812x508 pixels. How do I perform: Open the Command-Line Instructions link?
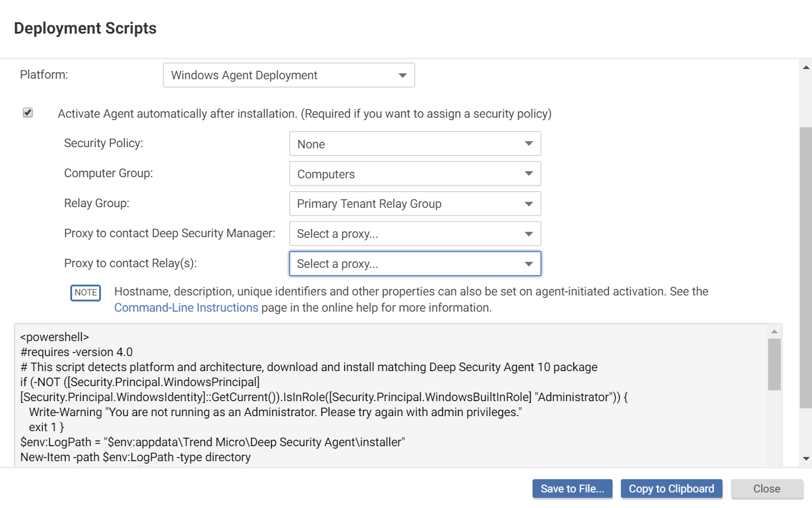pyautogui.click(x=186, y=307)
